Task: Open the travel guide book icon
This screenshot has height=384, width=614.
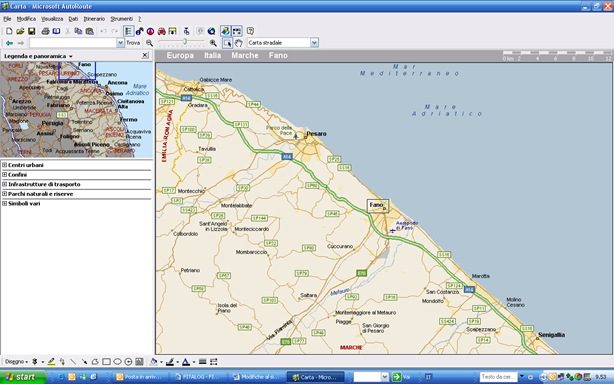Action: tap(56, 31)
